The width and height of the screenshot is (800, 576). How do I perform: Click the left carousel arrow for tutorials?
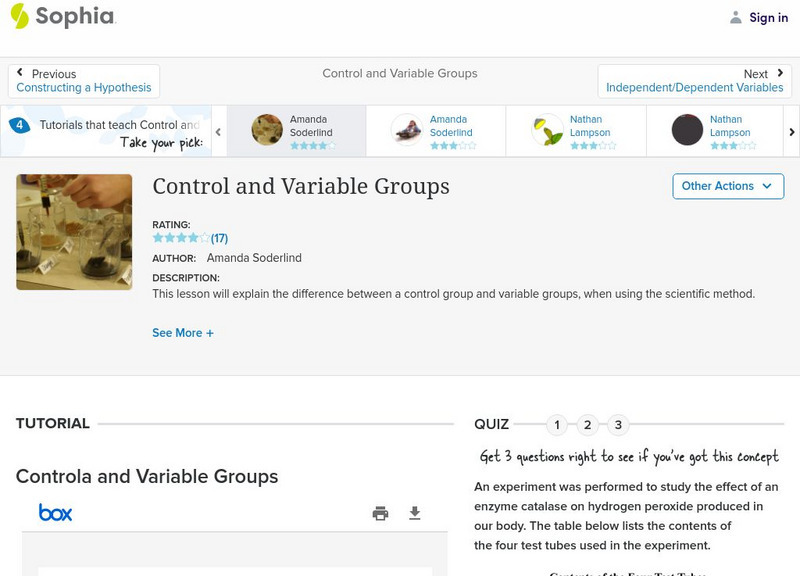tap(218, 132)
